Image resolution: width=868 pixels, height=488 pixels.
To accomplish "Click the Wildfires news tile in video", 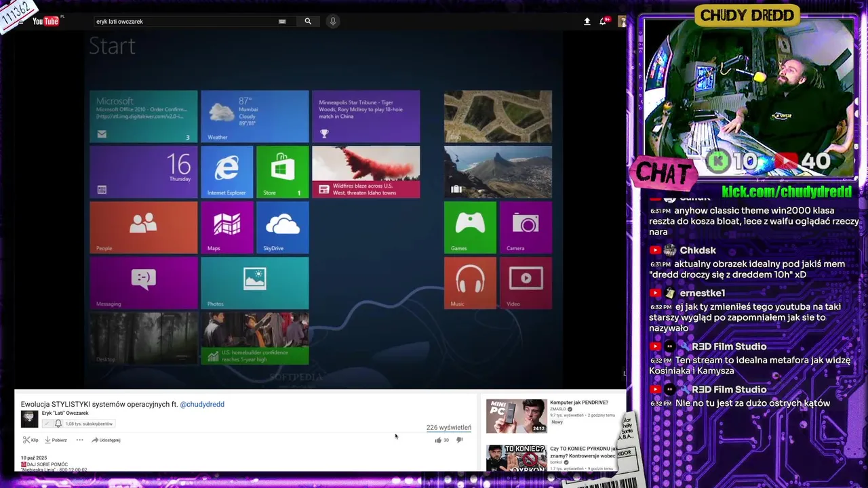I will coord(366,172).
